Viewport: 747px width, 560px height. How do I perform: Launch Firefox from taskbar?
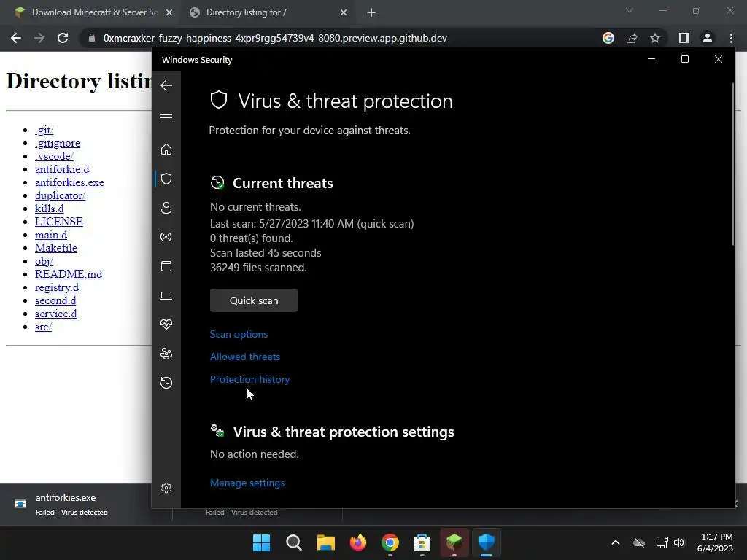(357, 542)
